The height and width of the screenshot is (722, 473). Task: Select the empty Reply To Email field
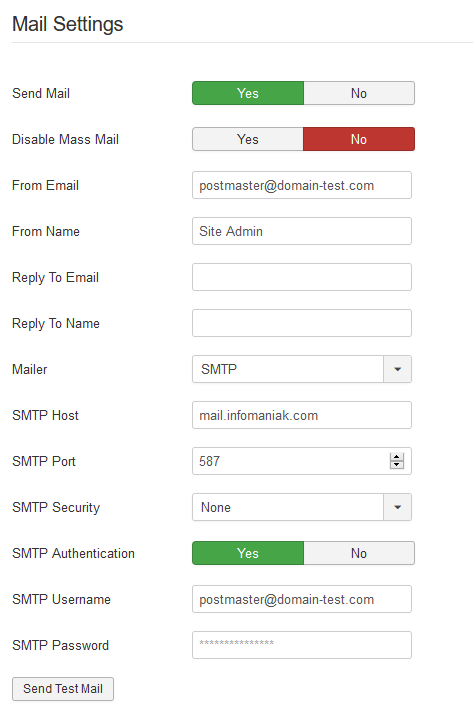tap(302, 277)
